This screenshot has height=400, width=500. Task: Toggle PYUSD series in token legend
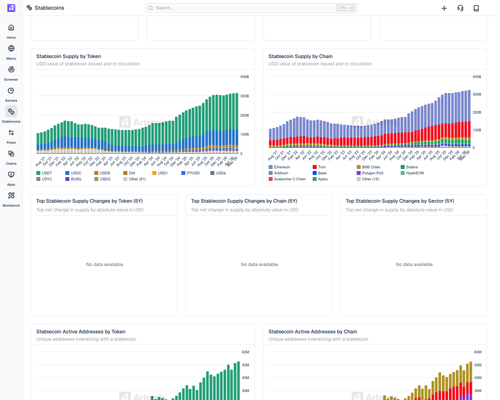(x=190, y=173)
